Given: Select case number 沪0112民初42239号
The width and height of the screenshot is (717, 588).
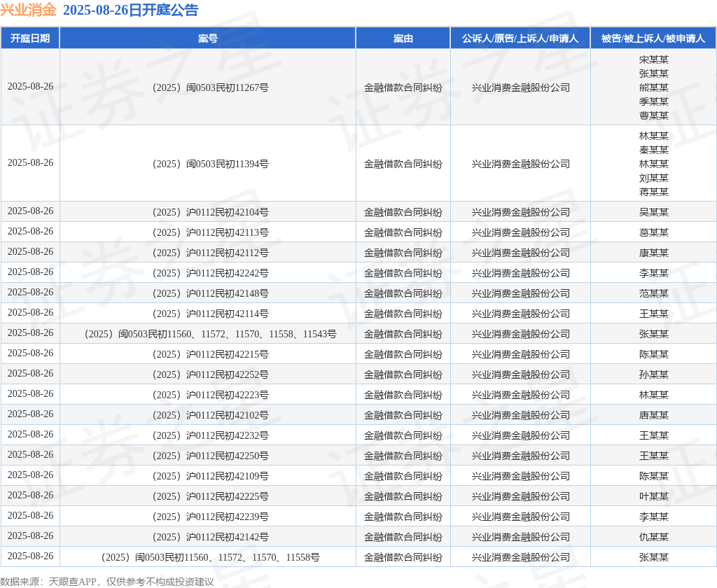Looking at the screenshot, I should click(210, 517).
